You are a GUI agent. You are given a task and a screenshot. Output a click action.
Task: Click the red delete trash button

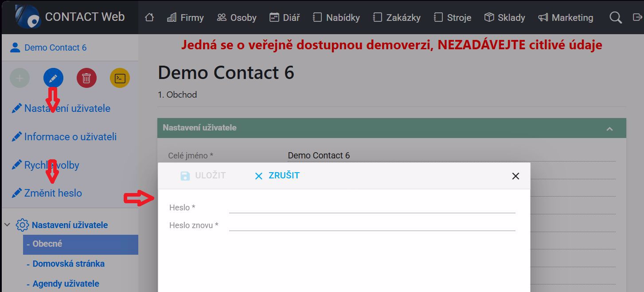tap(86, 79)
